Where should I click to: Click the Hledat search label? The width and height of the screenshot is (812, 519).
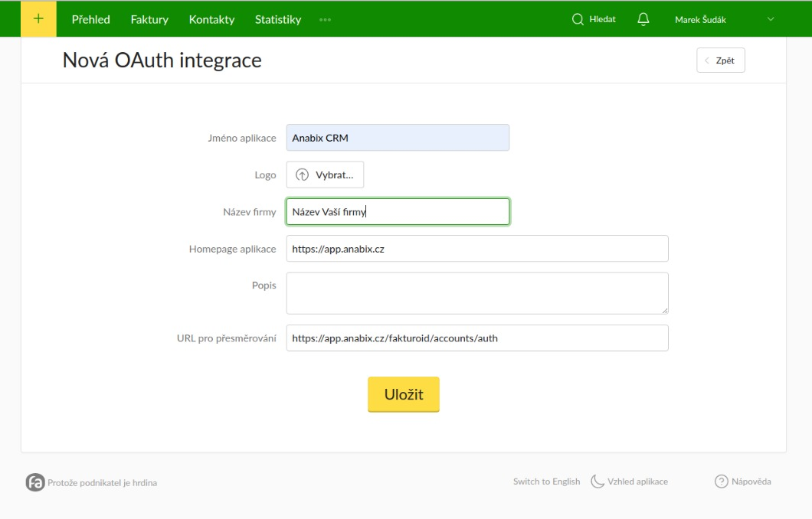tap(602, 19)
